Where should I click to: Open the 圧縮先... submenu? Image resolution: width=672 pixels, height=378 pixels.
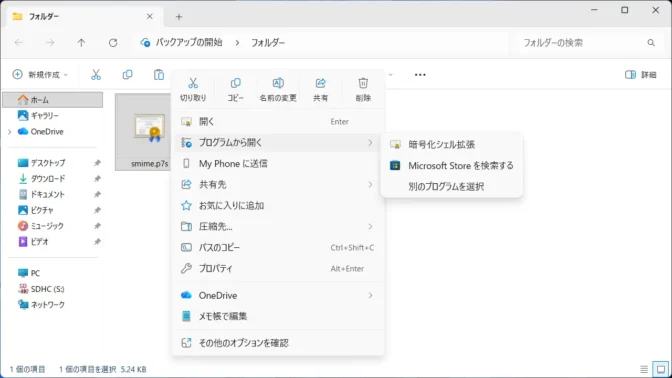tap(278, 227)
